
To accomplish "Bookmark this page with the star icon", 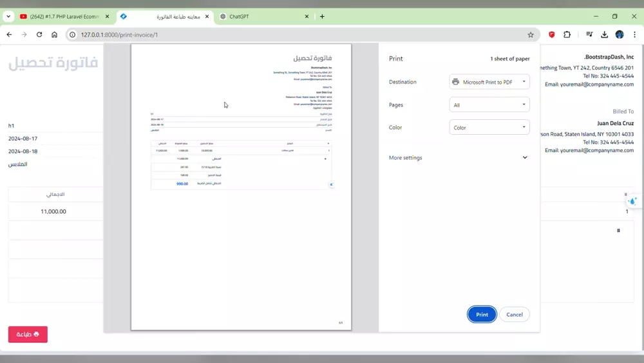I will pyautogui.click(x=531, y=35).
